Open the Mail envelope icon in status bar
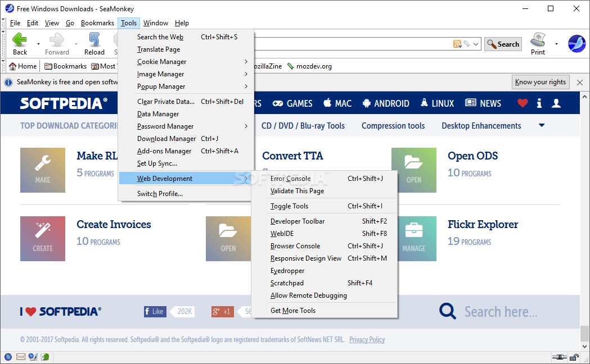Screen dimensions: 590x364 click(21, 357)
